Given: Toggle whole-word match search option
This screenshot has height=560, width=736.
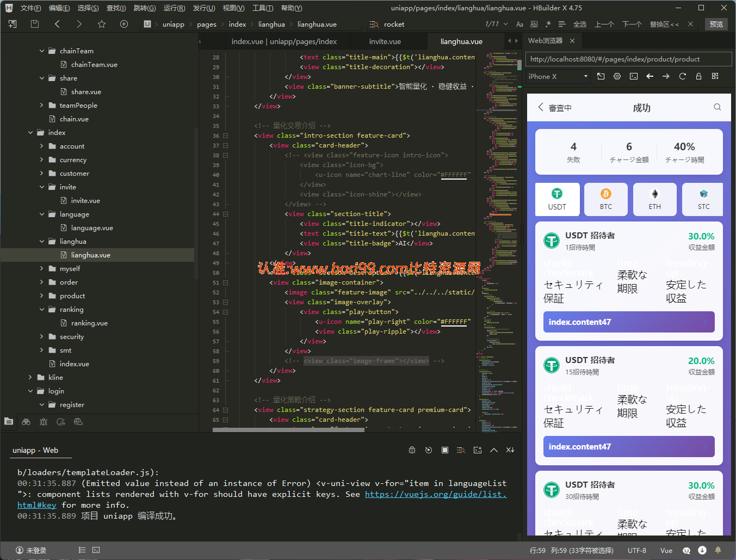Looking at the screenshot, I should (534, 24).
